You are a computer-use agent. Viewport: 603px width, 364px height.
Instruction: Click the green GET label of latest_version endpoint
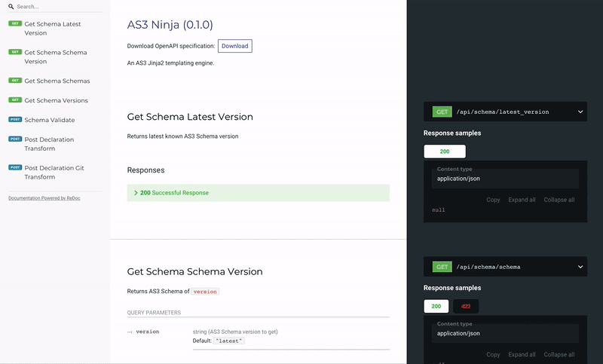pos(442,112)
